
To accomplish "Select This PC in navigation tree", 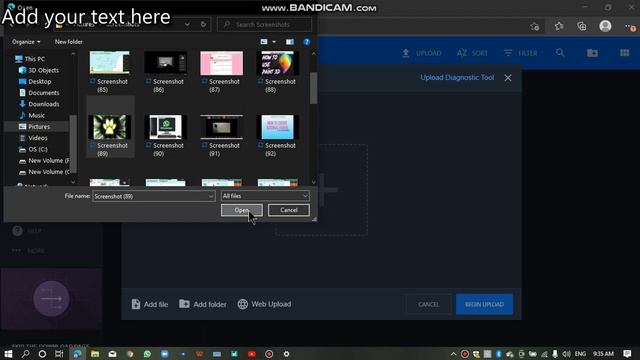I will point(30,59).
